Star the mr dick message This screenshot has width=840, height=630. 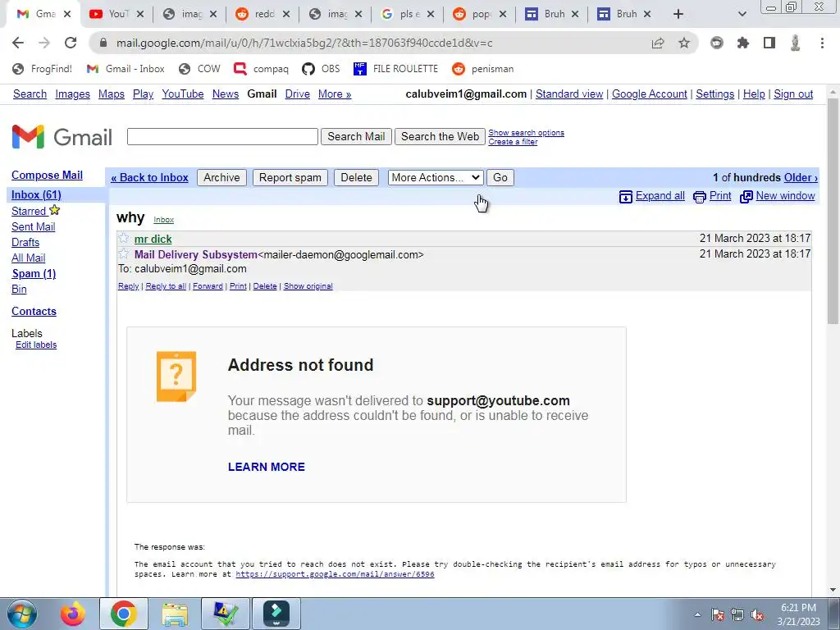click(124, 238)
